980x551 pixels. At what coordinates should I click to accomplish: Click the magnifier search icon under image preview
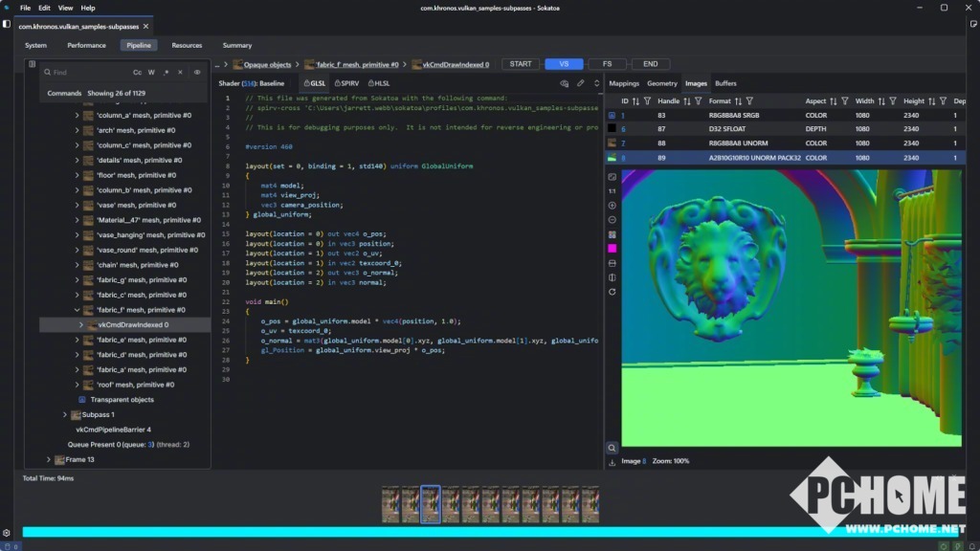(612, 448)
